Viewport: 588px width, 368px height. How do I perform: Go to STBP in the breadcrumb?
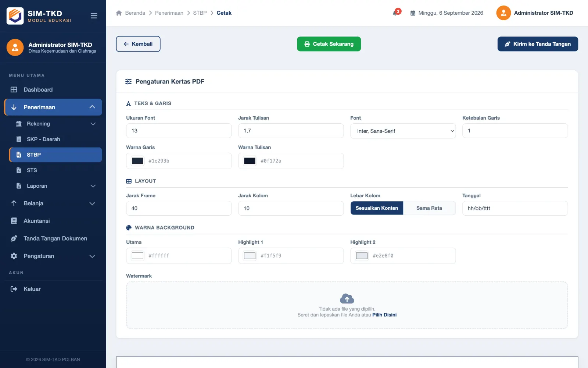click(x=200, y=13)
